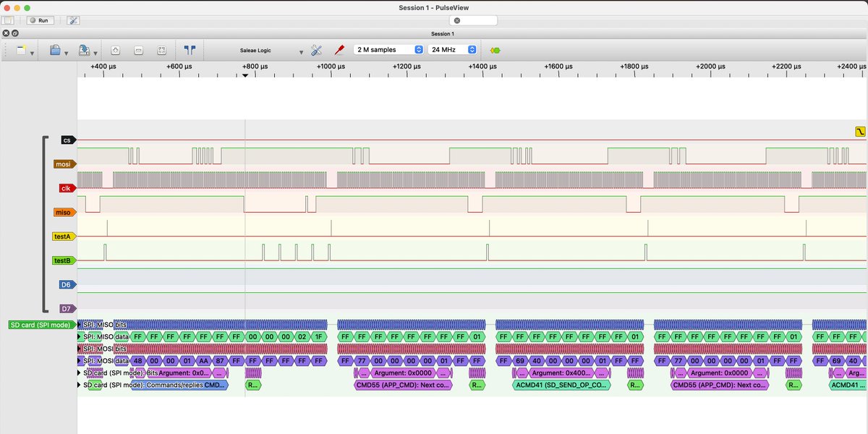868x434 pixels.
Task: Select the MISO data byte 02
Action: point(301,337)
